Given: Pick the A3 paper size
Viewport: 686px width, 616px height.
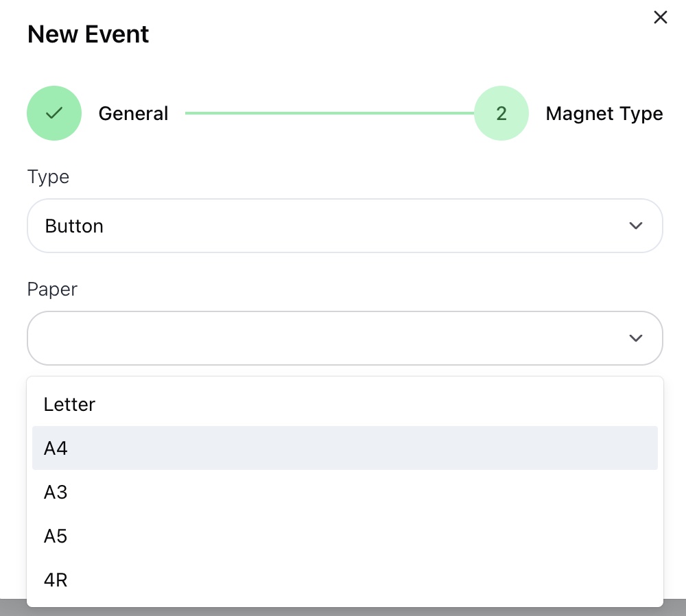Looking at the screenshot, I should click(56, 492).
